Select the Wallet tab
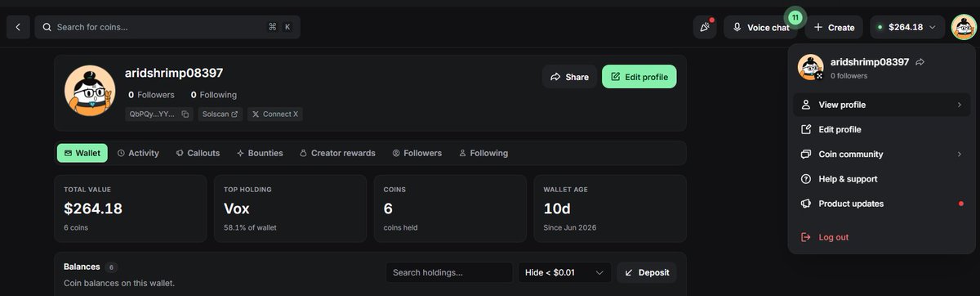 tap(82, 153)
